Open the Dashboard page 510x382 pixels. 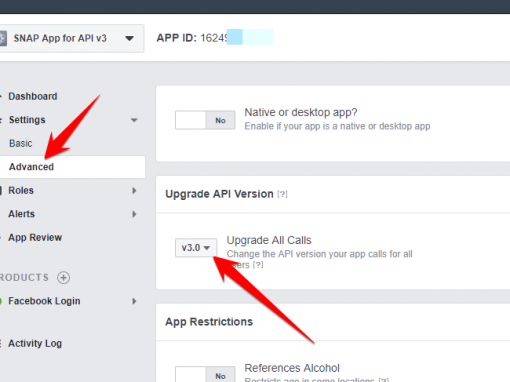33,96
